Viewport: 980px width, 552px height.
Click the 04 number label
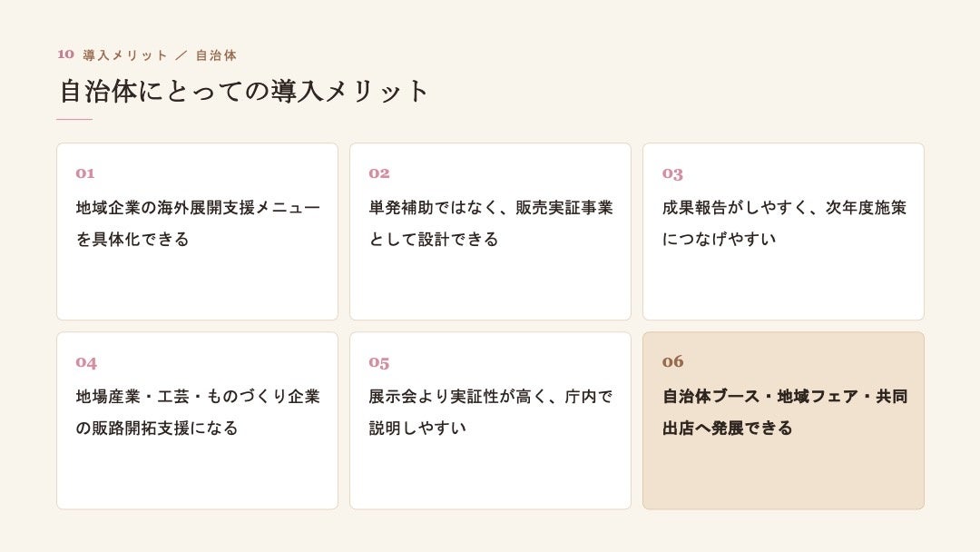86,362
